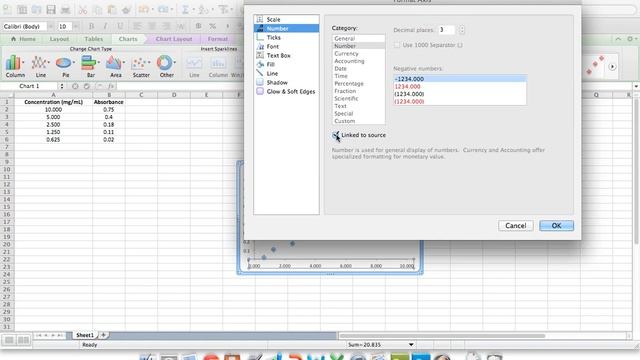Switch to the Layout ribbon tab
Viewport: 640px width, 360px height.
pos(59,39)
